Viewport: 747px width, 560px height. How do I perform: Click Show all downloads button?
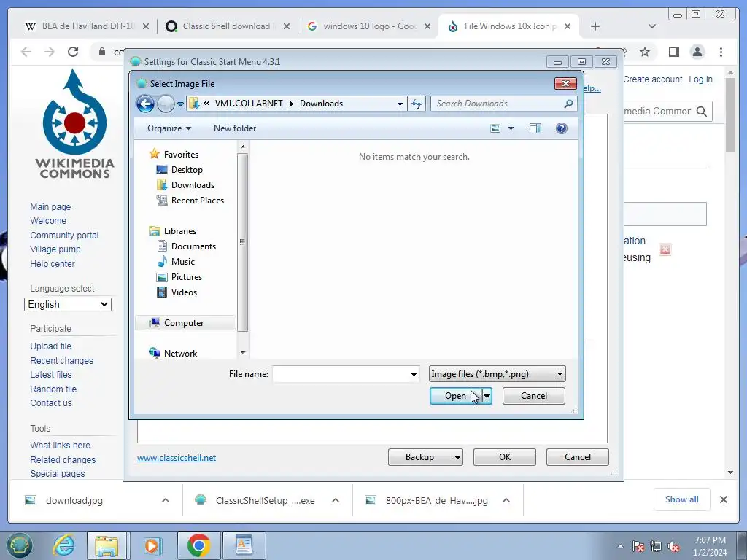[682, 499]
